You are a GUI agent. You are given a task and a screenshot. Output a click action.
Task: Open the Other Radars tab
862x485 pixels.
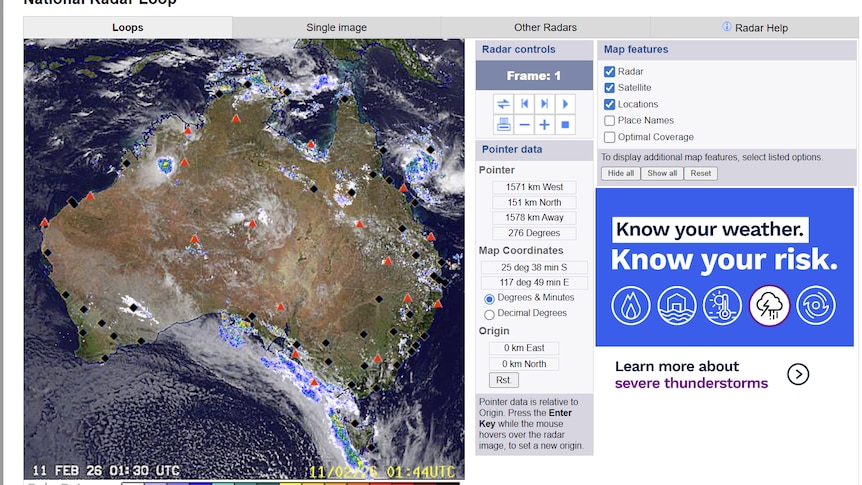[545, 28]
